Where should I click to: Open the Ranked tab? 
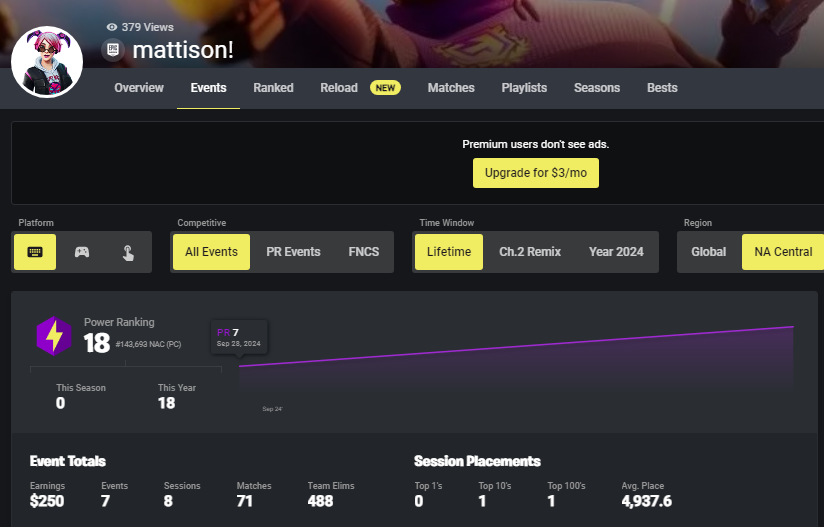point(273,88)
